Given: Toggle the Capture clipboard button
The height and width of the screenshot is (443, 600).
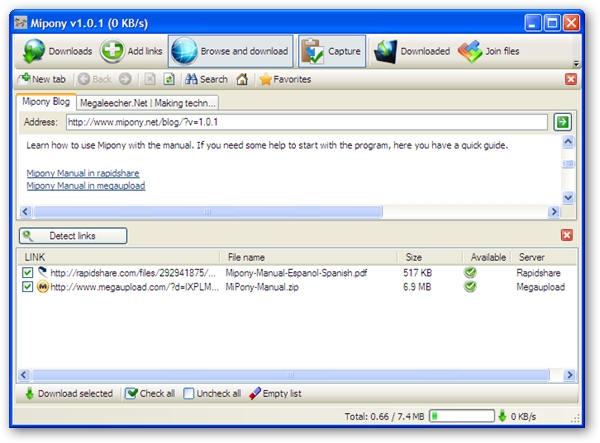Looking at the screenshot, I should pos(332,51).
